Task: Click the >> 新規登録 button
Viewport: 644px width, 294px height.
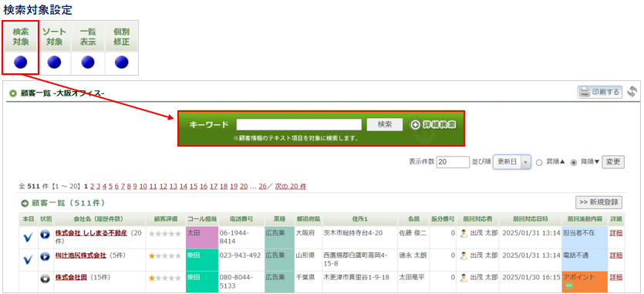Action: pyautogui.click(x=599, y=202)
